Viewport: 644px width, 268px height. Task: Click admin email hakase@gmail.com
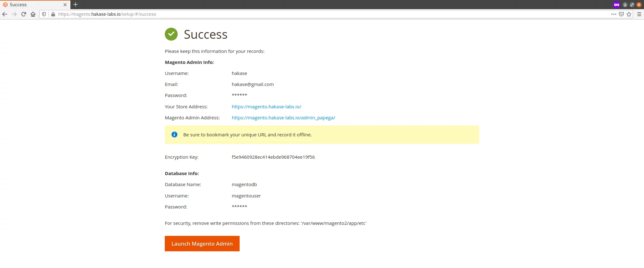253,84
